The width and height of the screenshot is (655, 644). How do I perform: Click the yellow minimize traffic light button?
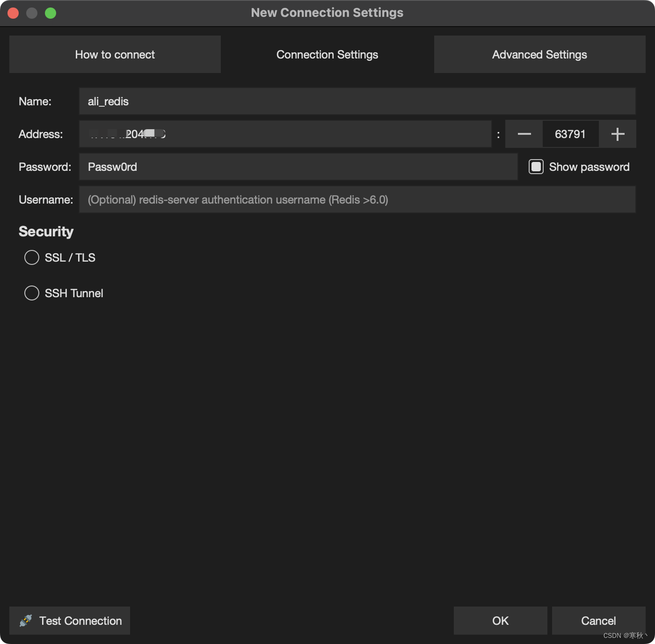click(x=32, y=13)
